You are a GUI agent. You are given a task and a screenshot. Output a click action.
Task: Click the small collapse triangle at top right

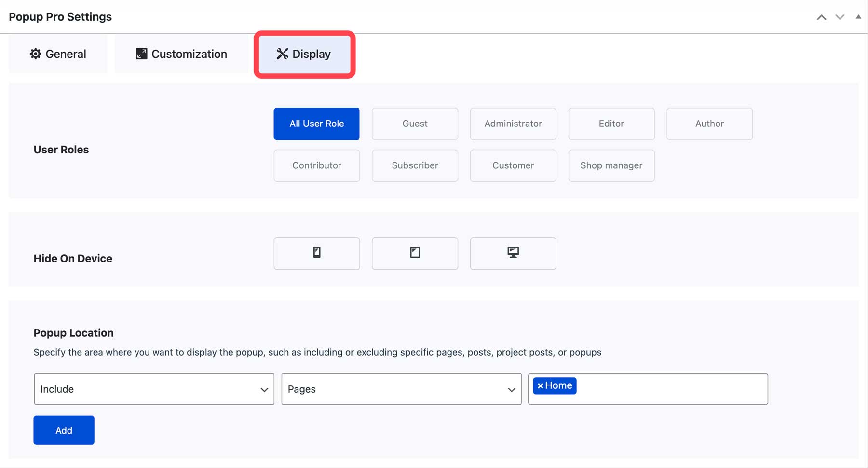click(x=858, y=16)
